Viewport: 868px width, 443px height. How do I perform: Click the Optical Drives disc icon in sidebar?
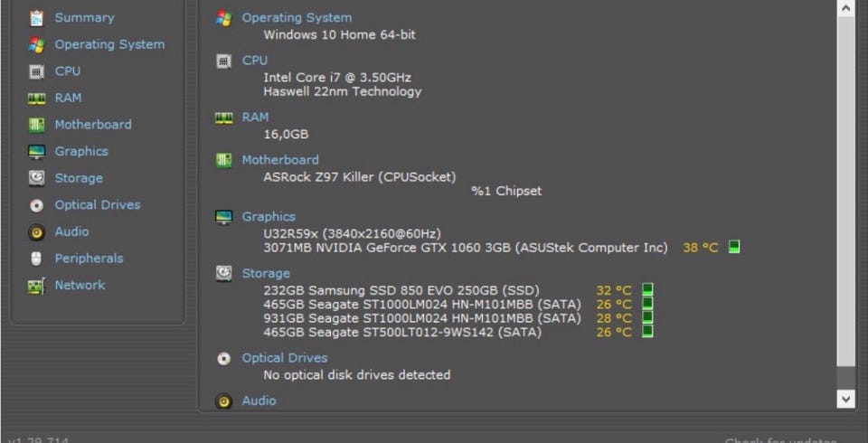pos(36,205)
